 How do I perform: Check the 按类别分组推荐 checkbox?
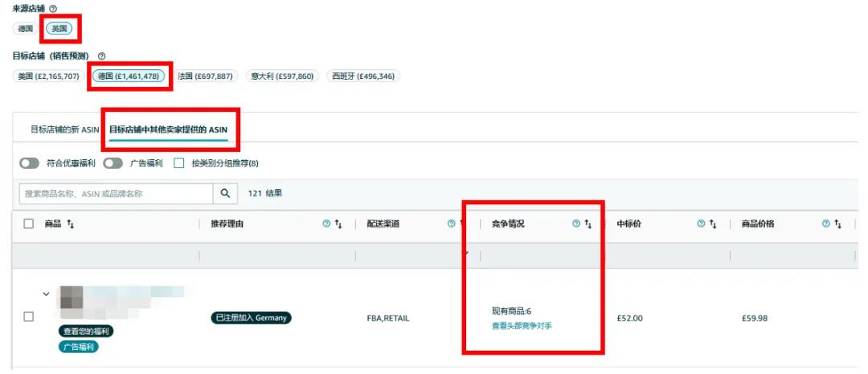[x=179, y=163]
